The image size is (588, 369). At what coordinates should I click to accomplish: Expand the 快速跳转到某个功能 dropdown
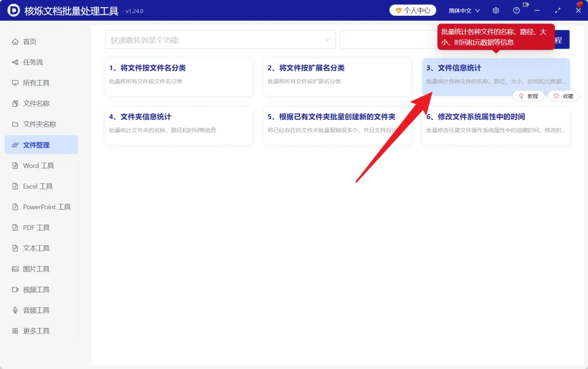point(220,40)
